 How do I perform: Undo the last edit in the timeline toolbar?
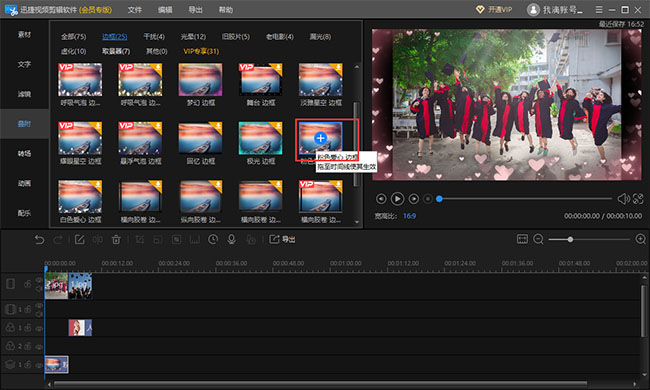[x=39, y=240]
